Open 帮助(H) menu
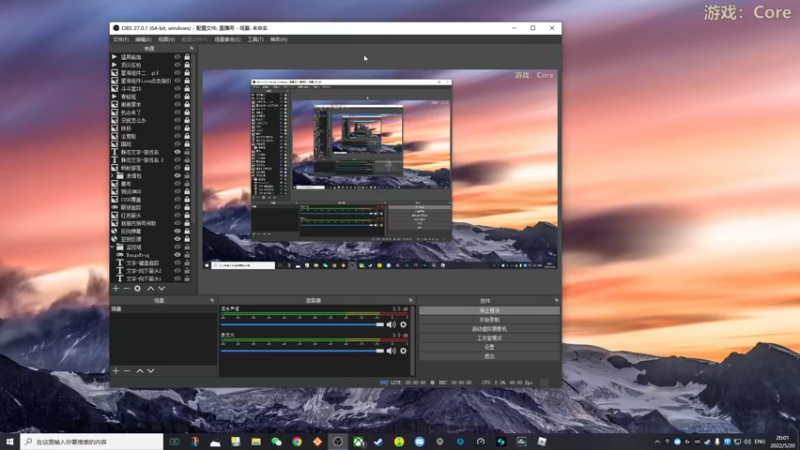The height and width of the screenshot is (450, 800). click(279, 39)
